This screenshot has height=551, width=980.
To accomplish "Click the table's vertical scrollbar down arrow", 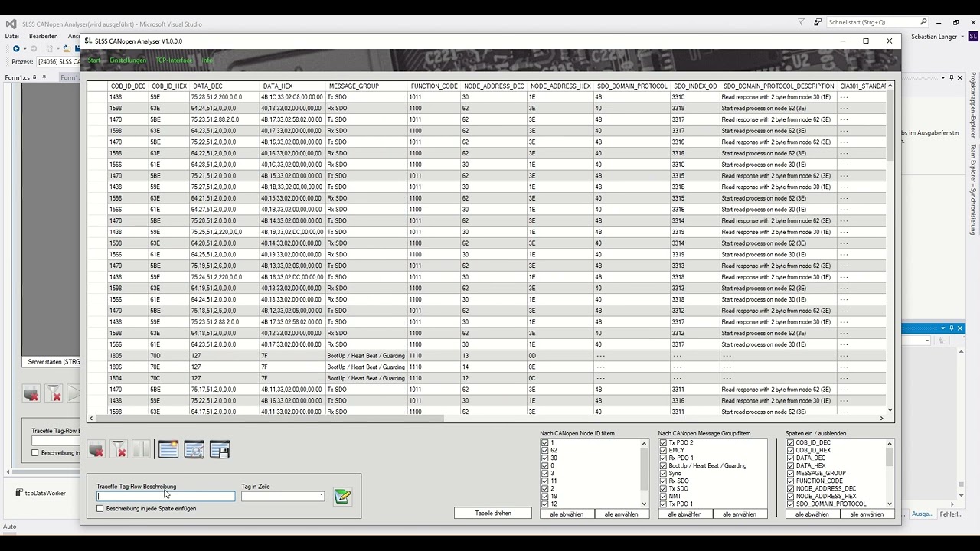I will (x=890, y=410).
